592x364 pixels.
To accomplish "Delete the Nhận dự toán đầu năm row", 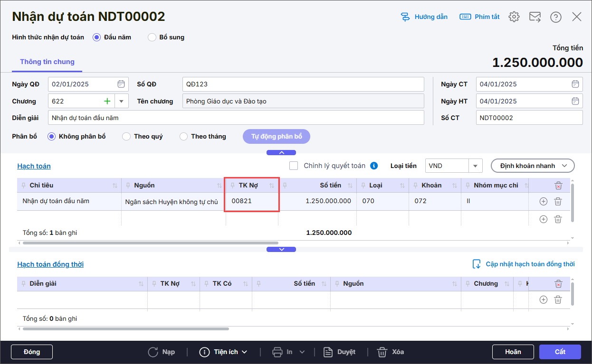I will [x=558, y=201].
